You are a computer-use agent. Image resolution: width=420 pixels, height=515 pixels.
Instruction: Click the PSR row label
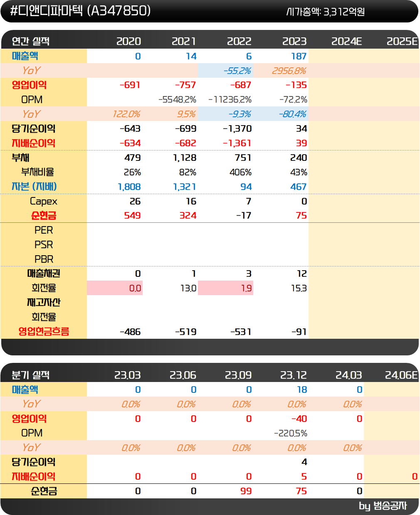coord(44,244)
